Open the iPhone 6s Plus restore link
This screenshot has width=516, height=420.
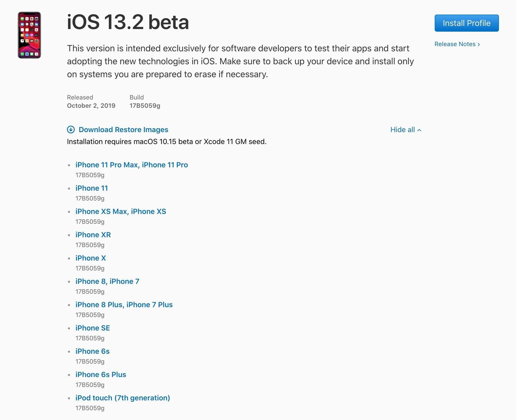coord(101,374)
